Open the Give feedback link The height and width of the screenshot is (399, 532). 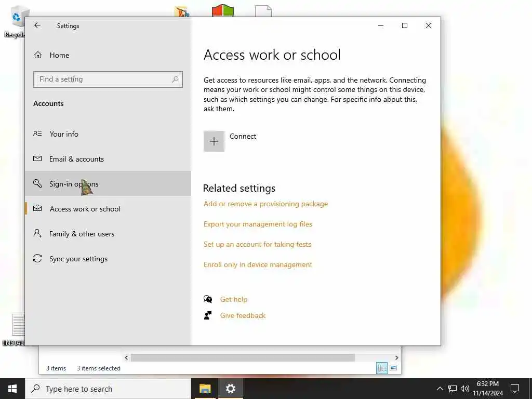(x=243, y=315)
